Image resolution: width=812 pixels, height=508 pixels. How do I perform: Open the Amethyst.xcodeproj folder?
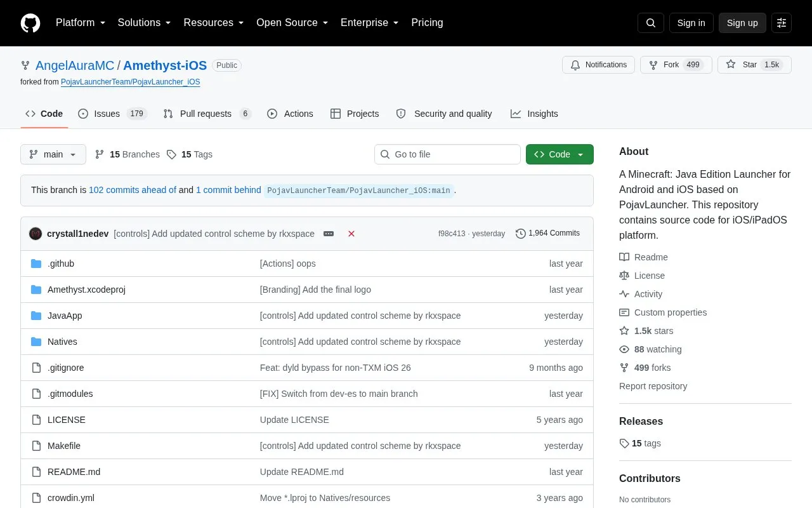(86, 290)
